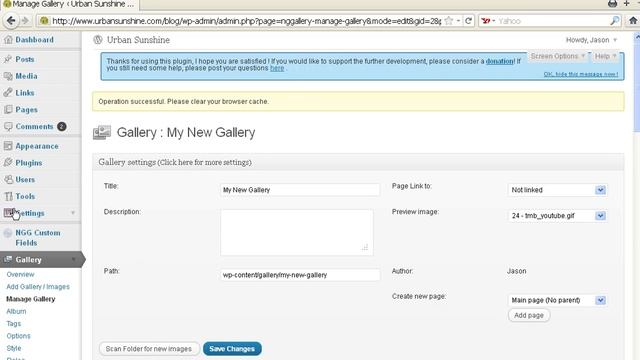Open the Howdy, Jason user menu
This screenshot has width=640, height=360.
[591, 40]
